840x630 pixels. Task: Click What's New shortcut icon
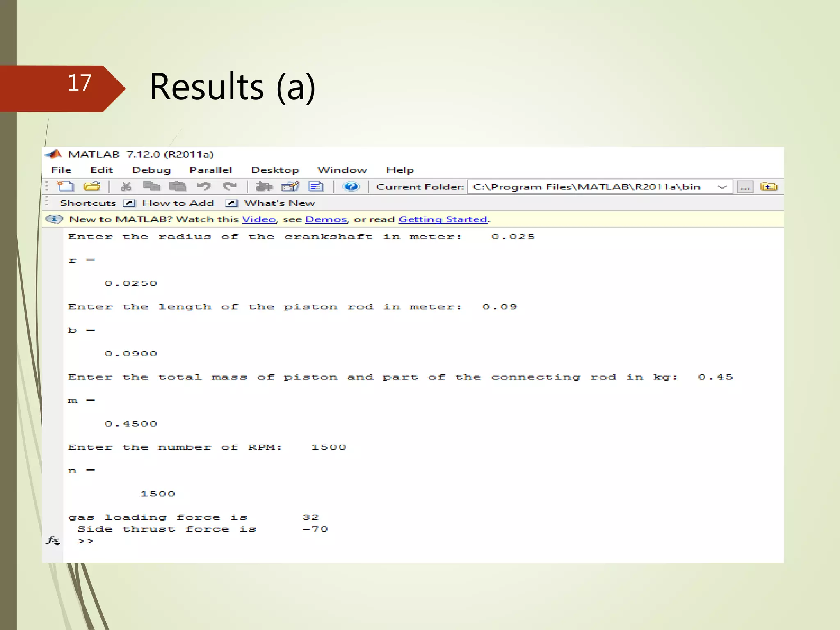232,203
